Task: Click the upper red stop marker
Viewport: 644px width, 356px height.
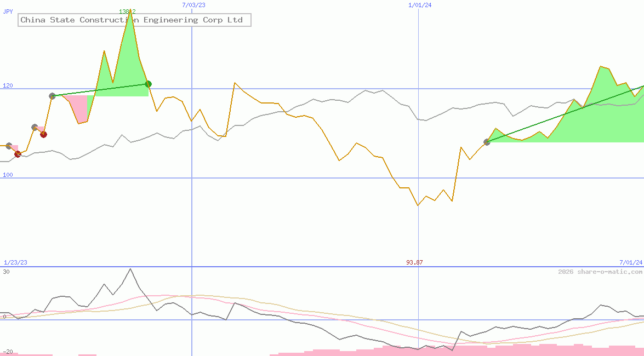Action: (43, 134)
